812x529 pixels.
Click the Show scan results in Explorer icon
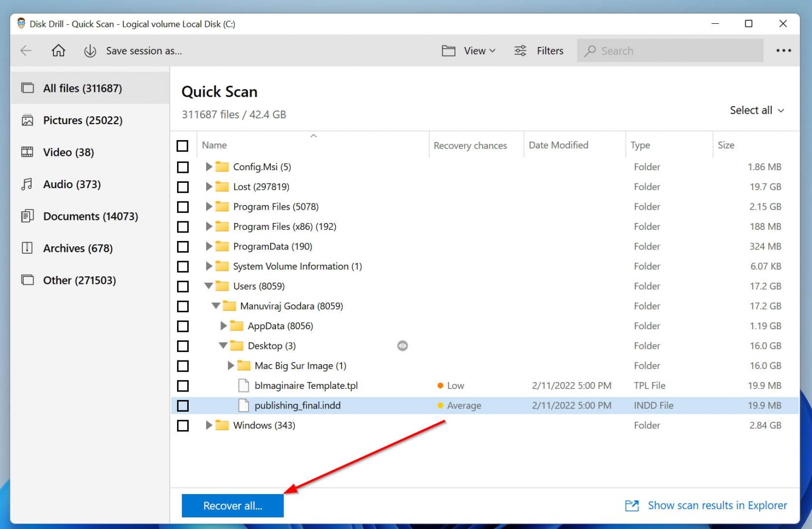pyautogui.click(x=632, y=506)
